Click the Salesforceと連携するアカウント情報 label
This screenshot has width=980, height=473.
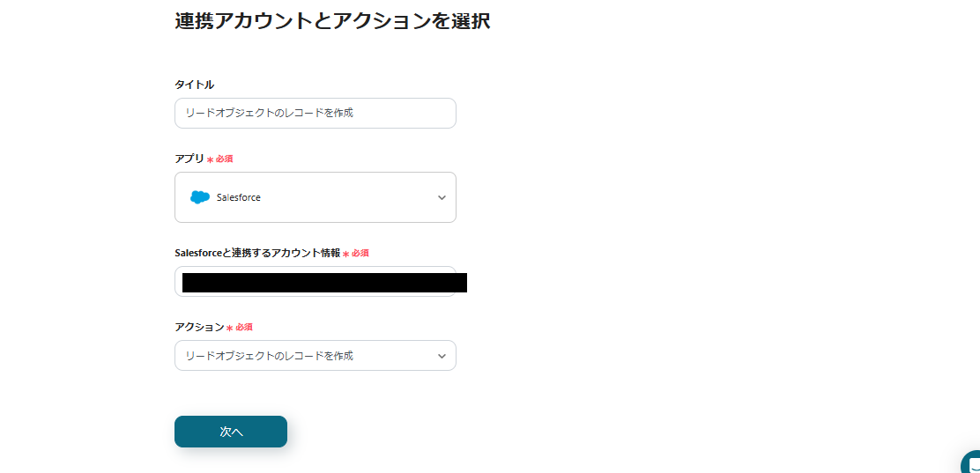257,253
